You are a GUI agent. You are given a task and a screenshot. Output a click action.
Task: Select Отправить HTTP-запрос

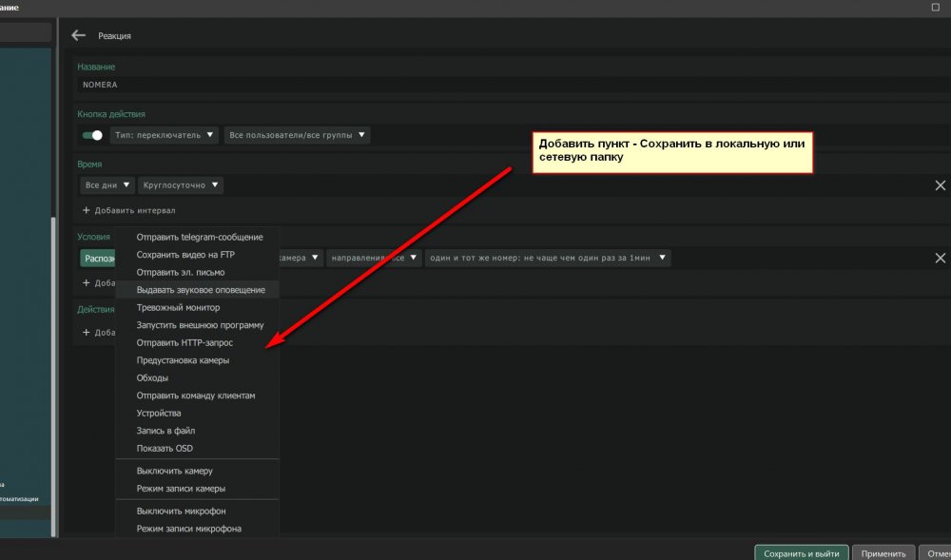[197, 342]
